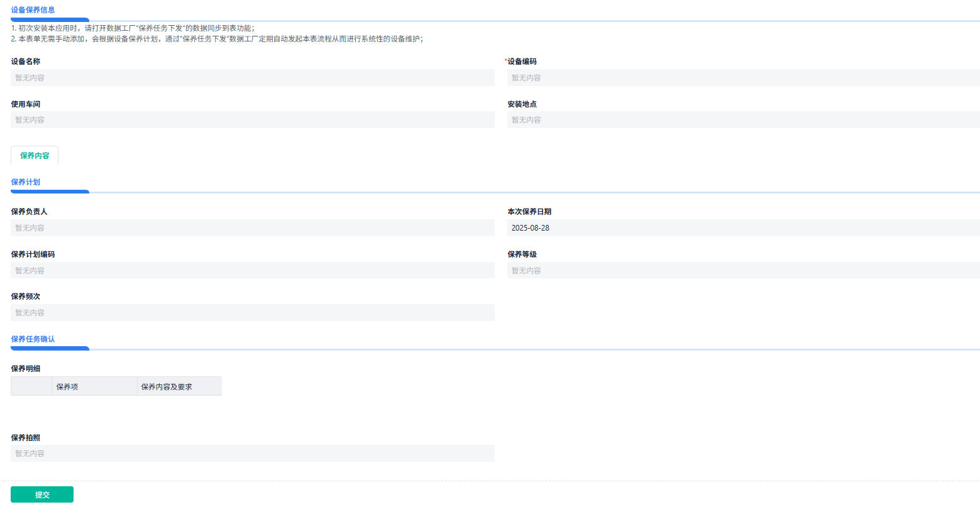
Task: Click the 保养频次 field
Action: pyautogui.click(x=253, y=313)
